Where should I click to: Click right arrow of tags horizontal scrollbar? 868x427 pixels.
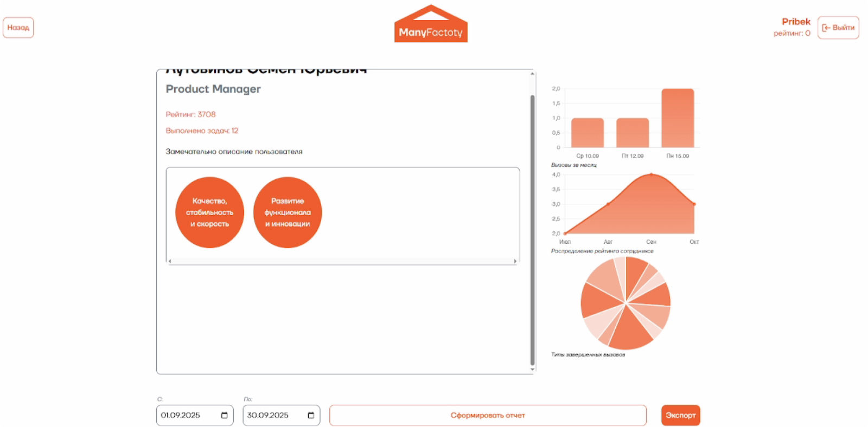click(x=515, y=261)
